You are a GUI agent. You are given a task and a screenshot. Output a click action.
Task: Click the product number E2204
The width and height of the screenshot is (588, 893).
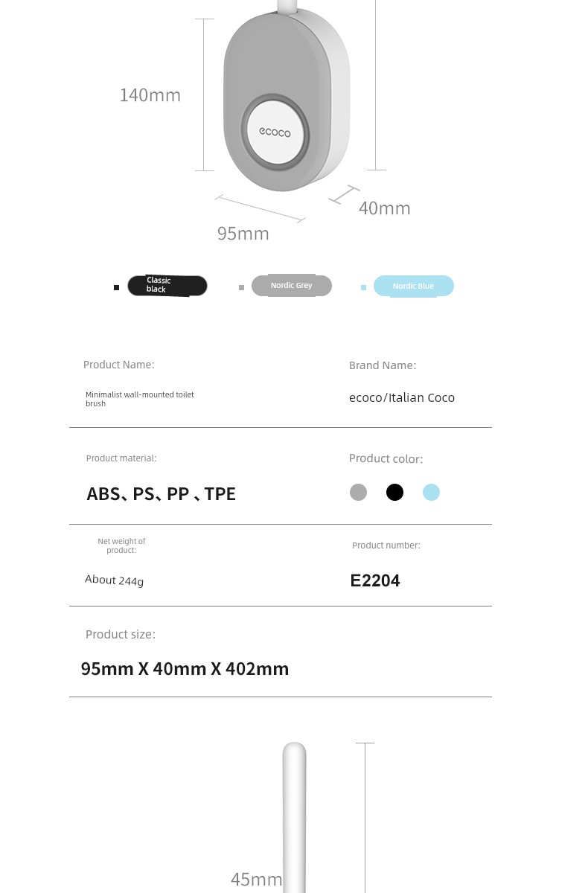(x=375, y=580)
